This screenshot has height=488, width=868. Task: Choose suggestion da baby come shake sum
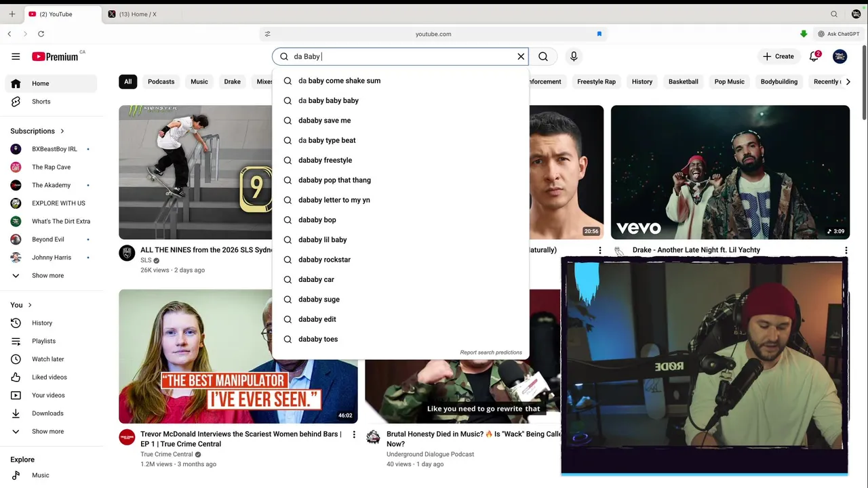tap(400, 81)
